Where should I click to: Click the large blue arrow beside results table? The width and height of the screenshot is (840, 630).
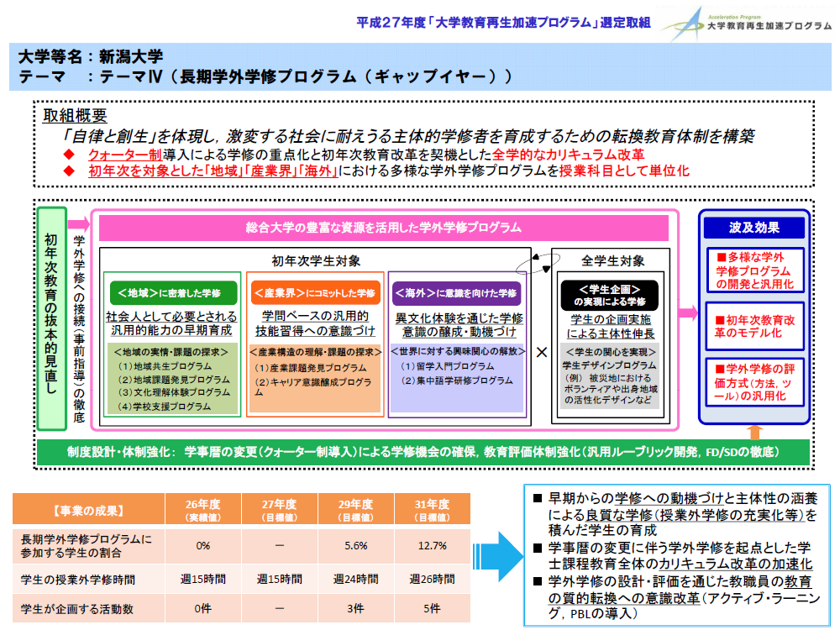pyautogui.click(x=498, y=557)
